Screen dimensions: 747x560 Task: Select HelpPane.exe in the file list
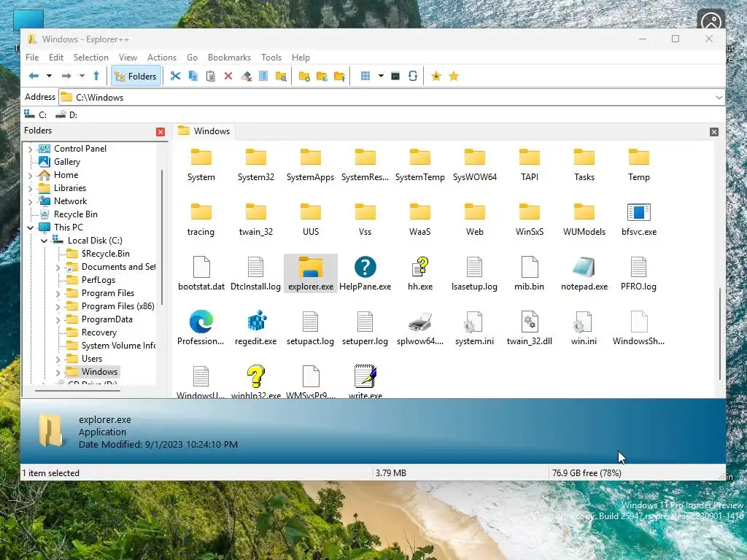pyautogui.click(x=365, y=273)
